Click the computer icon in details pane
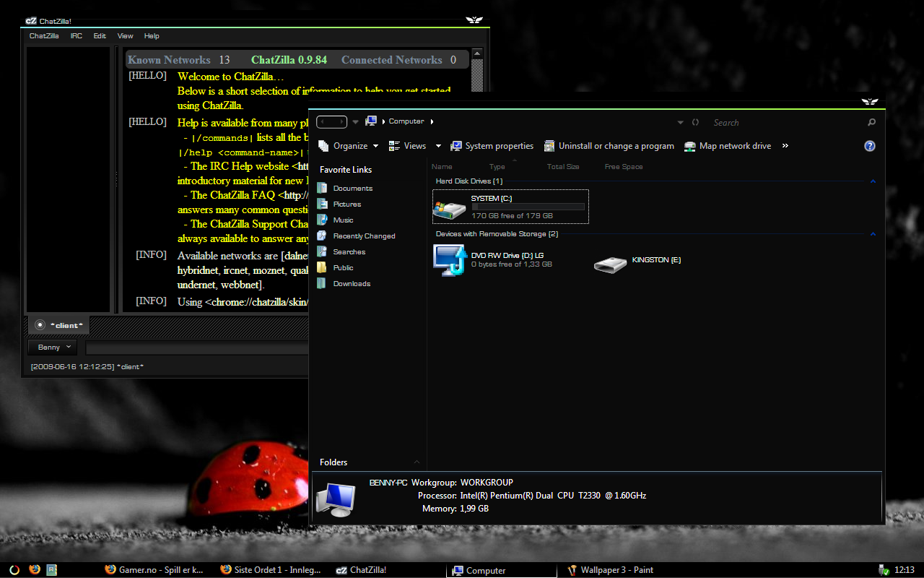Screen dimensions: 924x578 pos(336,499)
